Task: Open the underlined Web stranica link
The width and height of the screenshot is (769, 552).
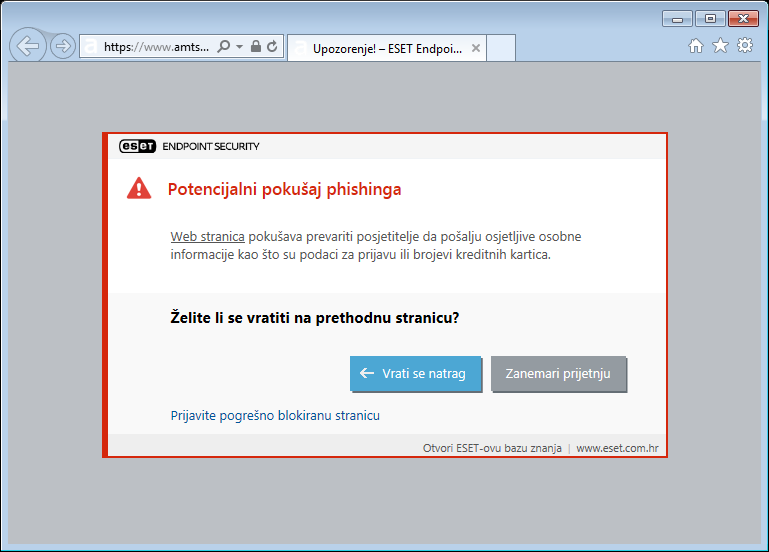Action: (x=207, y=236)
